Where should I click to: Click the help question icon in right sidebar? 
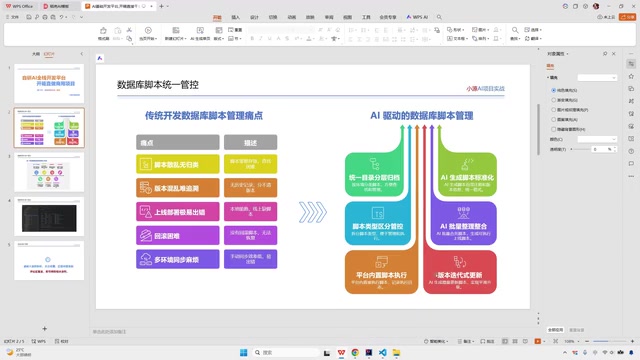631,151
